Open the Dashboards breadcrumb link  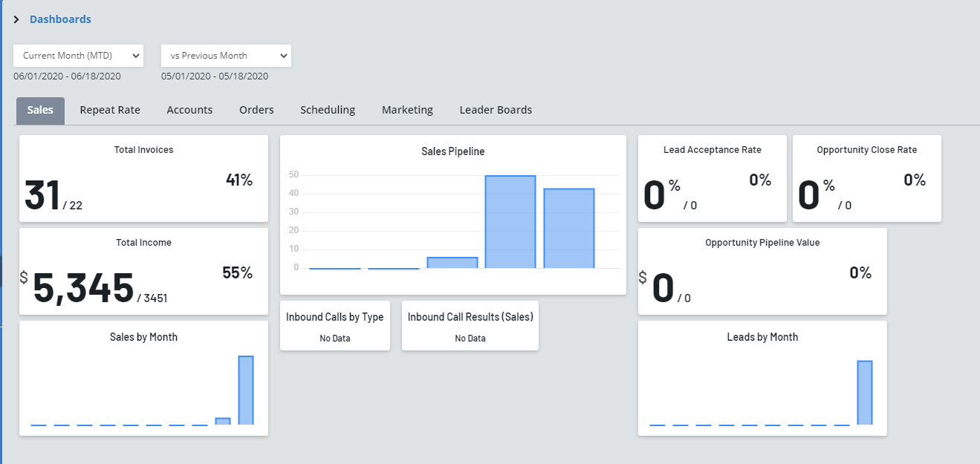tap(60, 19)
